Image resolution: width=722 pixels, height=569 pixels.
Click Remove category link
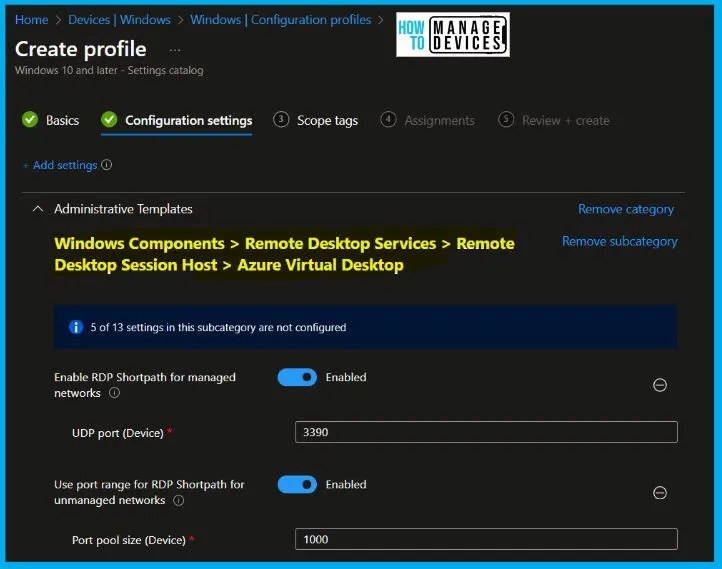point(626,209)
